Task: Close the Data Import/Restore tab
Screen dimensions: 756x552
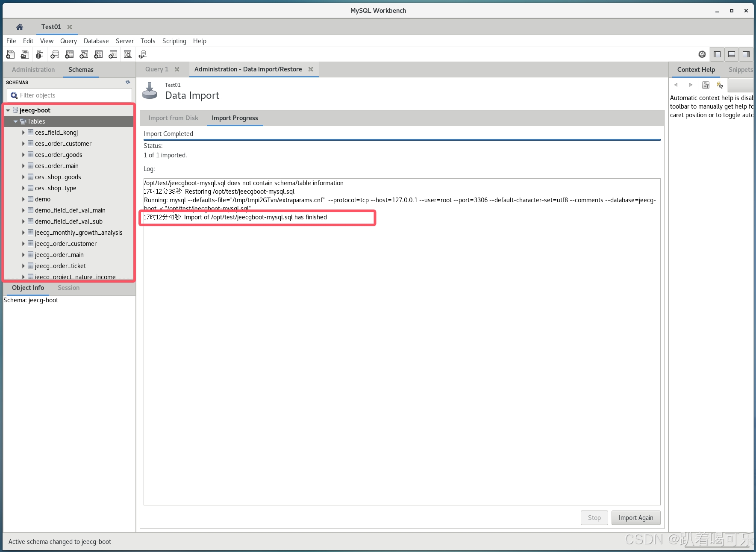Action: click(x=311, y=69)
